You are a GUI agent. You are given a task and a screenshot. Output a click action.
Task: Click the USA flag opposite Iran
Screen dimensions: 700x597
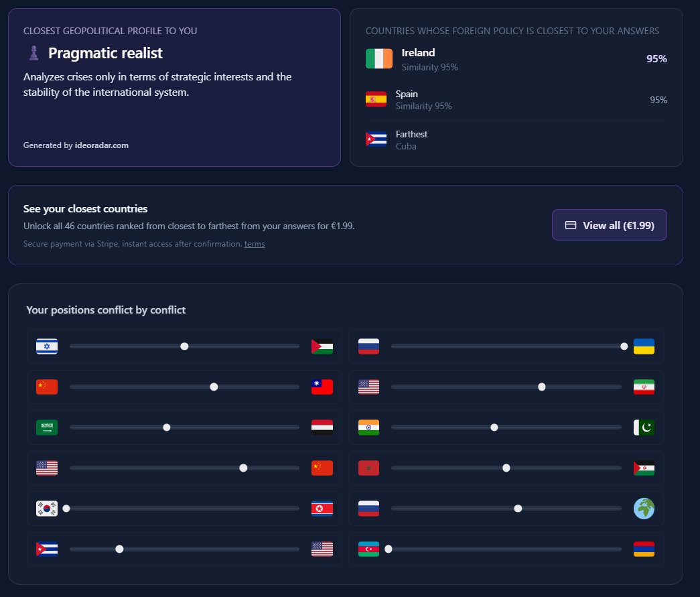(x=368, y=387)
